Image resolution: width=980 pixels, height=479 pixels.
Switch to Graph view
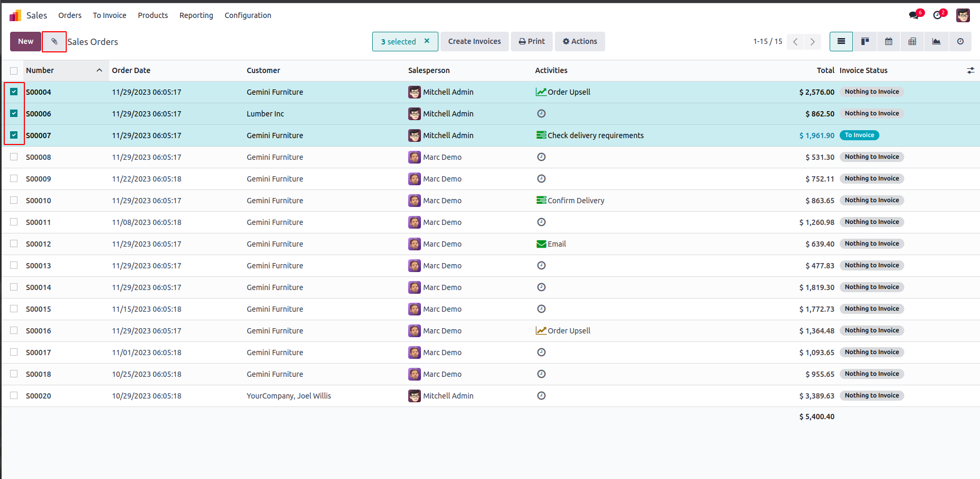coord(936,41)
